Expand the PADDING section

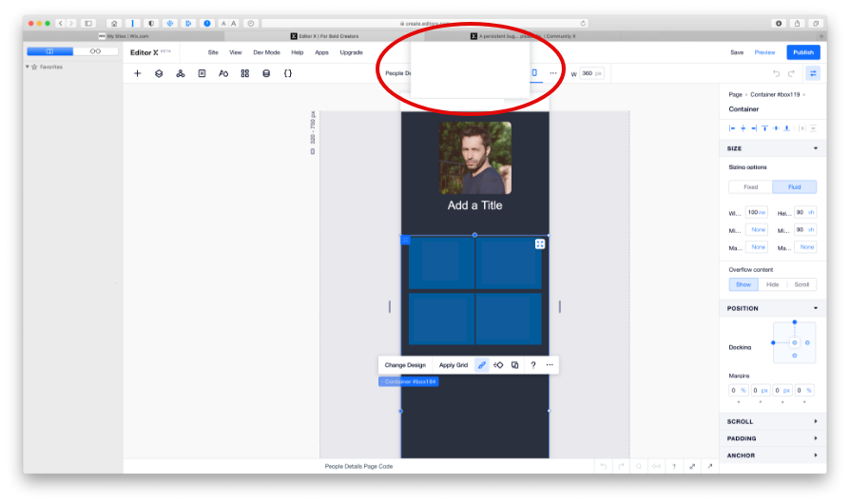[816, 438]
